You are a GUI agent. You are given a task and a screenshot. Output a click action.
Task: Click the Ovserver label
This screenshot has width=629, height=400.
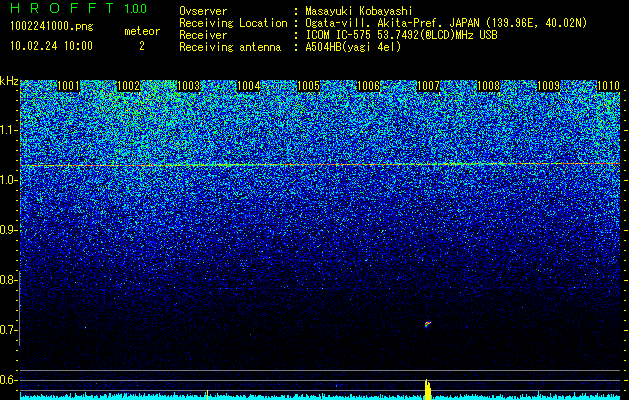click(203, 11)
